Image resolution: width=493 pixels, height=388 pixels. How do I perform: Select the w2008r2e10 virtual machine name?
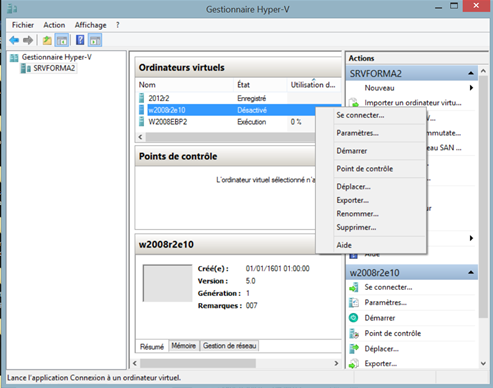click(x=167, y=110)
